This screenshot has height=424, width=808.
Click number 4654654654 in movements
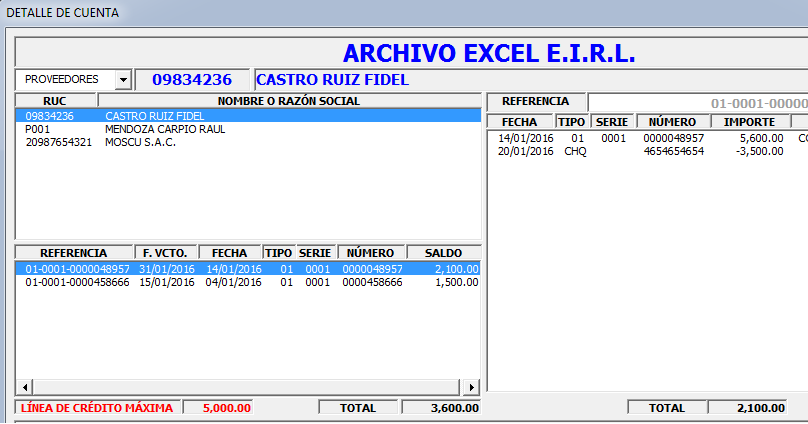point(674,151)
